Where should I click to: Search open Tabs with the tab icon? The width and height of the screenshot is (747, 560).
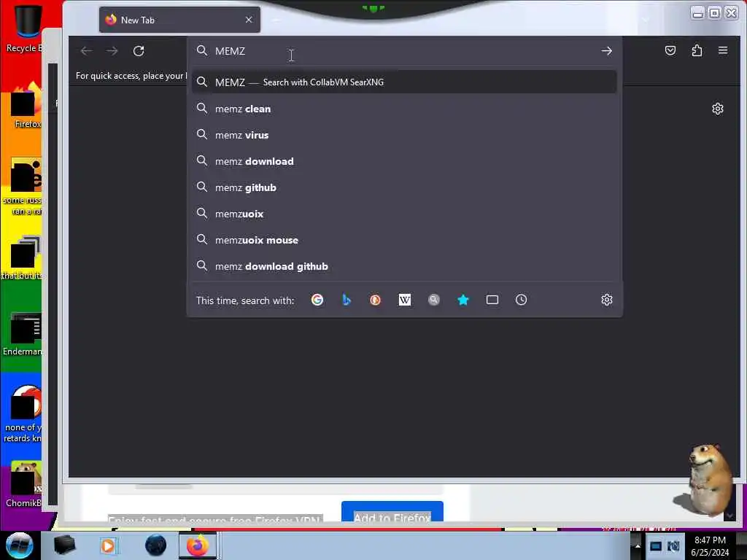click(x=492, y=300)
